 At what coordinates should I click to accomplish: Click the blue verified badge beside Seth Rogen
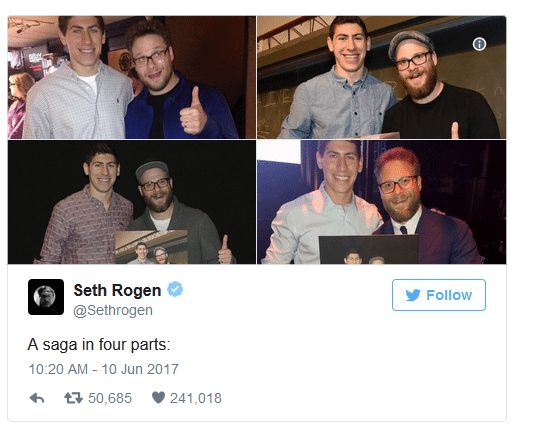coord(175,289)
